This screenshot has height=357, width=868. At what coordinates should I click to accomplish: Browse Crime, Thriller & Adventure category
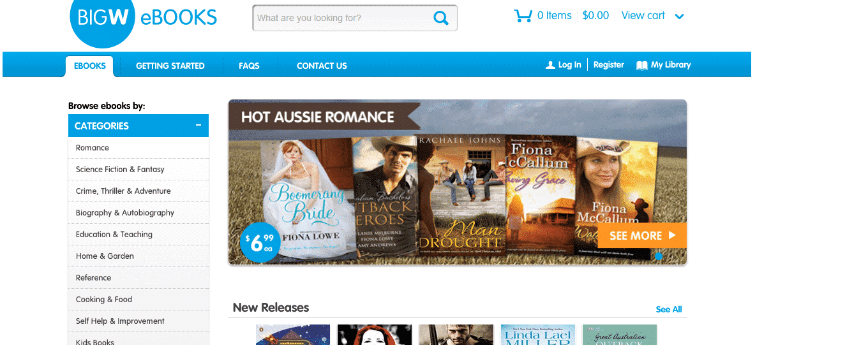tap(138, 191)
